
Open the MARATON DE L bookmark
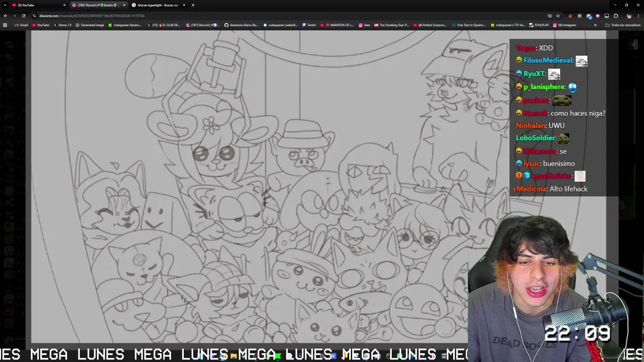pyautogui.click(x=337, y=25)
